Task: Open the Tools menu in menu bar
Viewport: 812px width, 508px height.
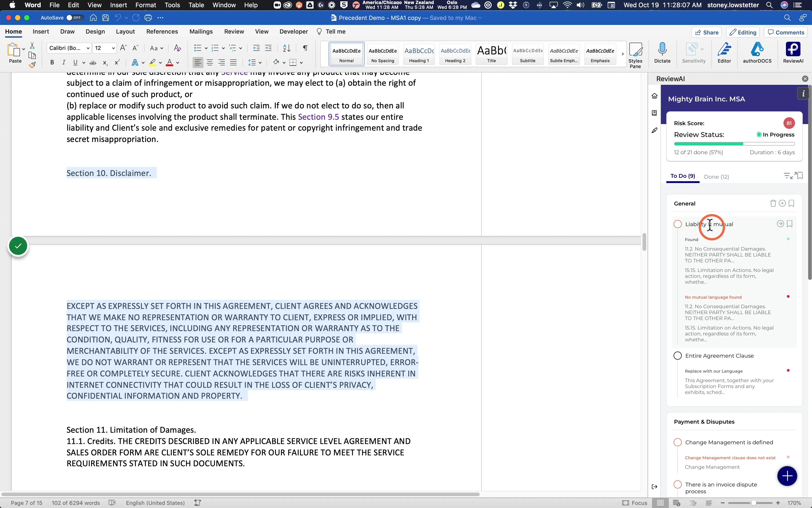Action: [172, 5]
